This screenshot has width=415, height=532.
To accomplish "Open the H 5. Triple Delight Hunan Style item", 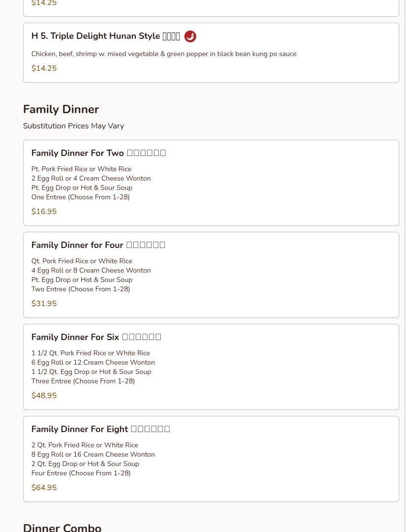I will pyautogui.click(x=211, y=53).
